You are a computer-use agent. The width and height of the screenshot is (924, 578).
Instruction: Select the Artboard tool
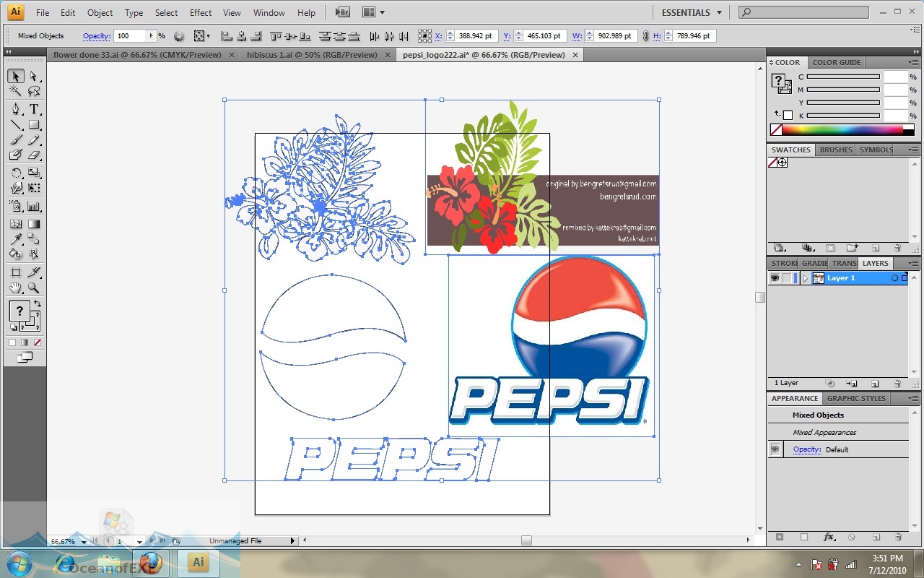tap(15, 272)
